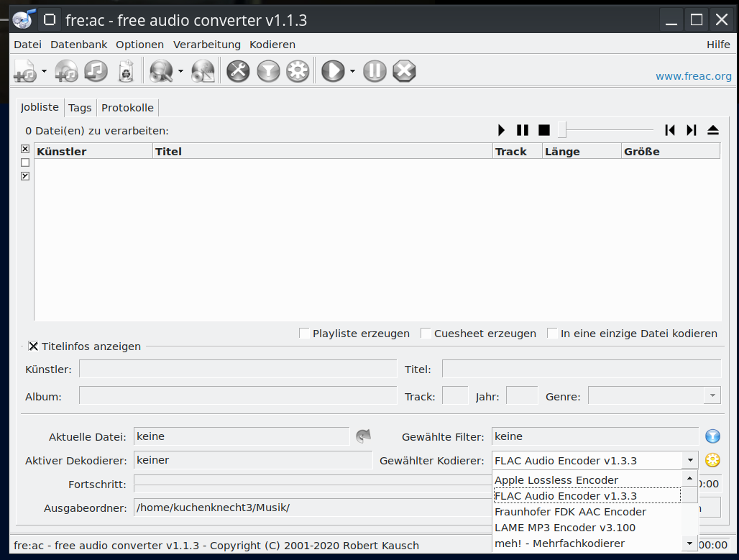Select all tracks with X checkbox icon
The height and width of the screenshot is (560, 739).
pyautogui.click(x=25, y=149)
